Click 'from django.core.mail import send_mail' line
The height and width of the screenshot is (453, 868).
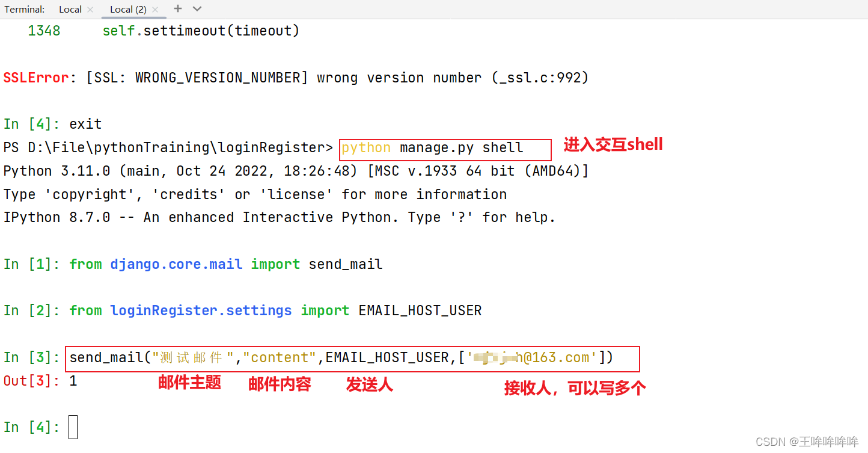226,264
